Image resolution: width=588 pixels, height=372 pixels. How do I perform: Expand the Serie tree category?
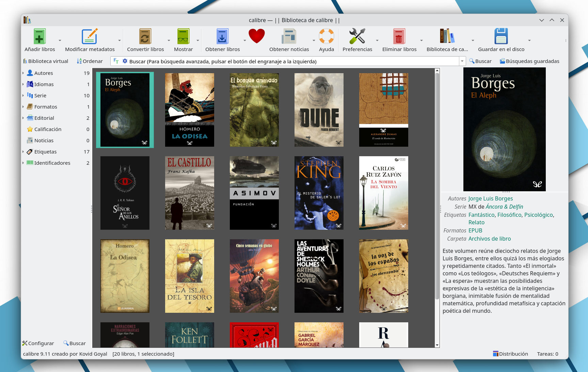[23, 95]
